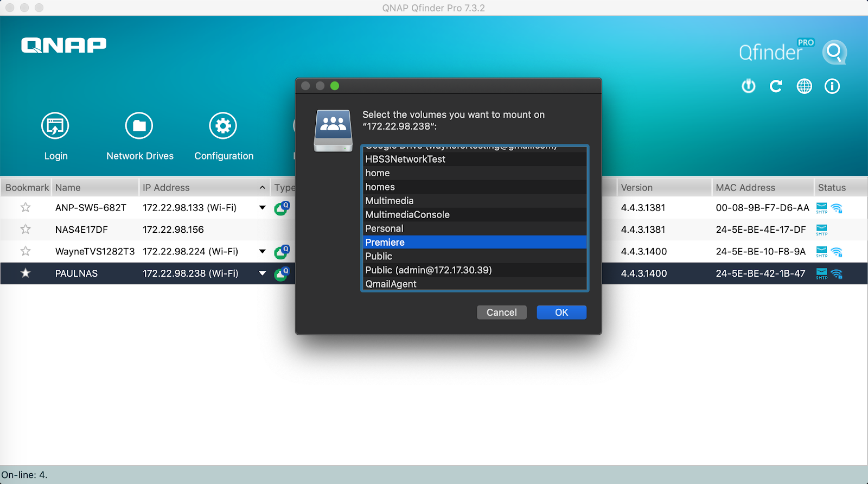The width and height of the screenshot is (868, 484).
Task: Toggle bookmark star for NAS4E17DF
Action: (25, 229)
